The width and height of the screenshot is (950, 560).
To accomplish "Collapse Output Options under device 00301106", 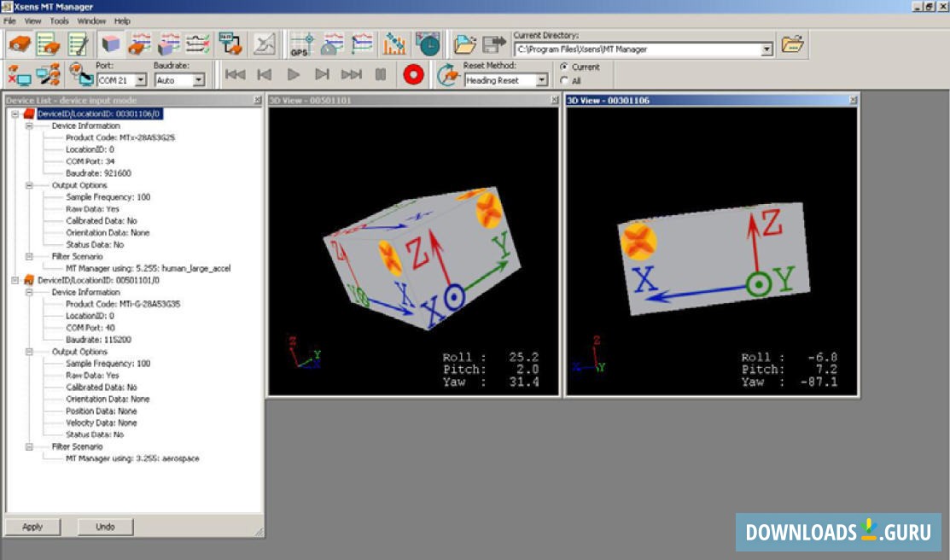I will pyautogui.click(x=29, y=185).
